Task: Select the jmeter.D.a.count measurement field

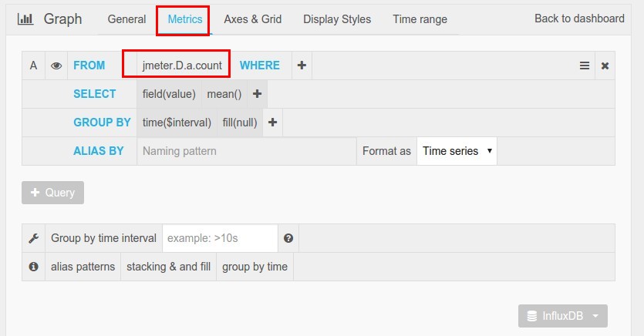Action: coord(182,66)
